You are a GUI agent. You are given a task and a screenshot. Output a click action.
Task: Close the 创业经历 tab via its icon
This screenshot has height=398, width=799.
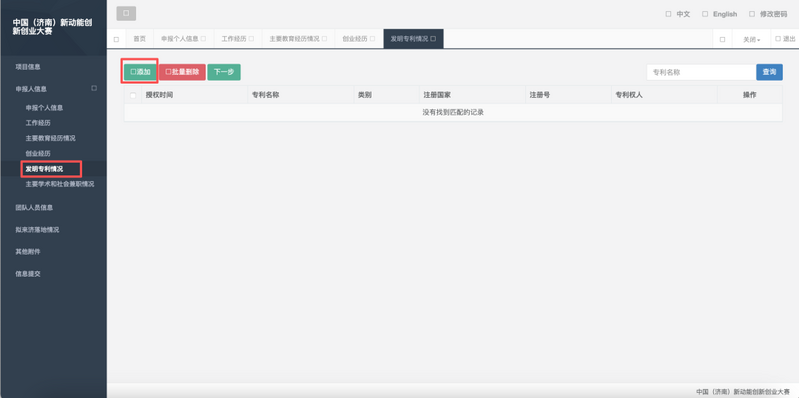[x=372, y=39]
